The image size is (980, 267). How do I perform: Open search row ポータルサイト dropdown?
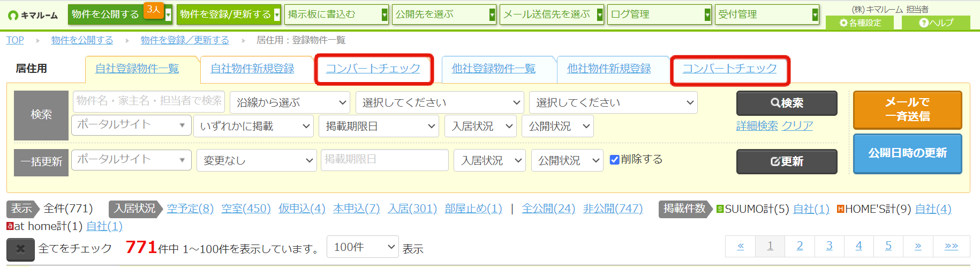pyautogui.click(x=131, y=125)
